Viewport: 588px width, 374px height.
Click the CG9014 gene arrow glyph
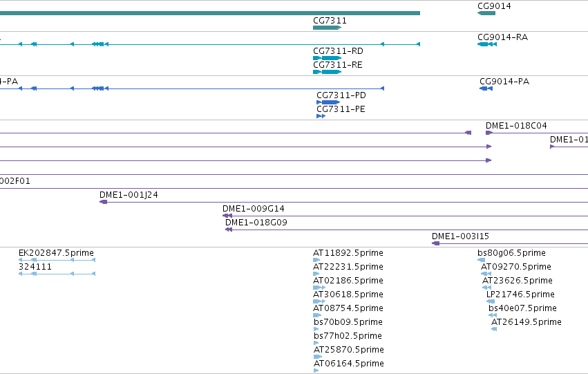[486, 13]
